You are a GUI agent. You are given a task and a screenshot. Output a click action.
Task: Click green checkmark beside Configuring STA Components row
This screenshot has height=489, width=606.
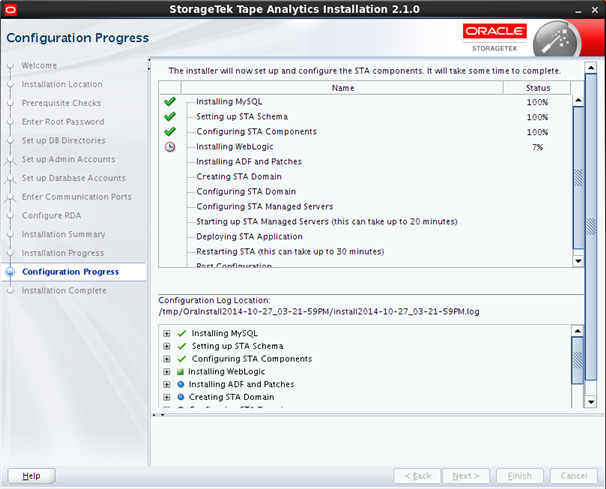pyautogui.click(x=170, y=132)
